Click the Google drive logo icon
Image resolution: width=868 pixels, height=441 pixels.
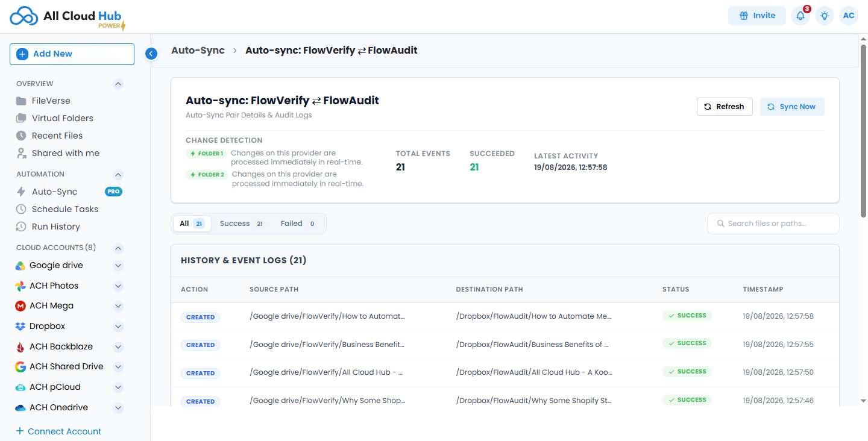20,266
